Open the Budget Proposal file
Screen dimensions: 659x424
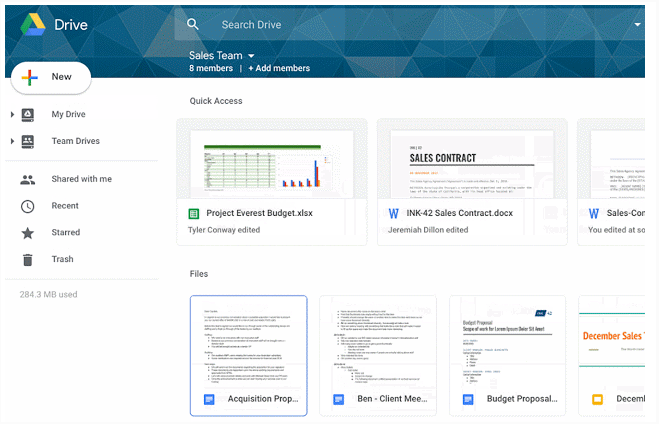(507, 355)
